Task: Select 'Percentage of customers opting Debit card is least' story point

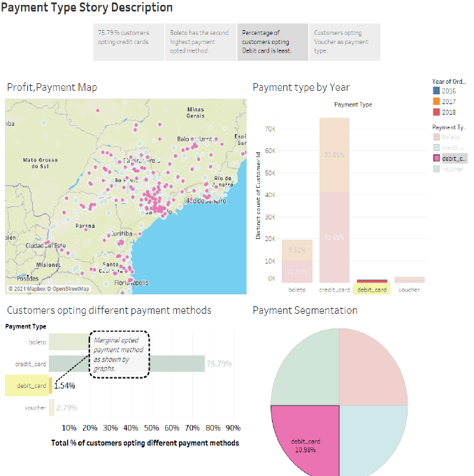Action: (273, 42)
